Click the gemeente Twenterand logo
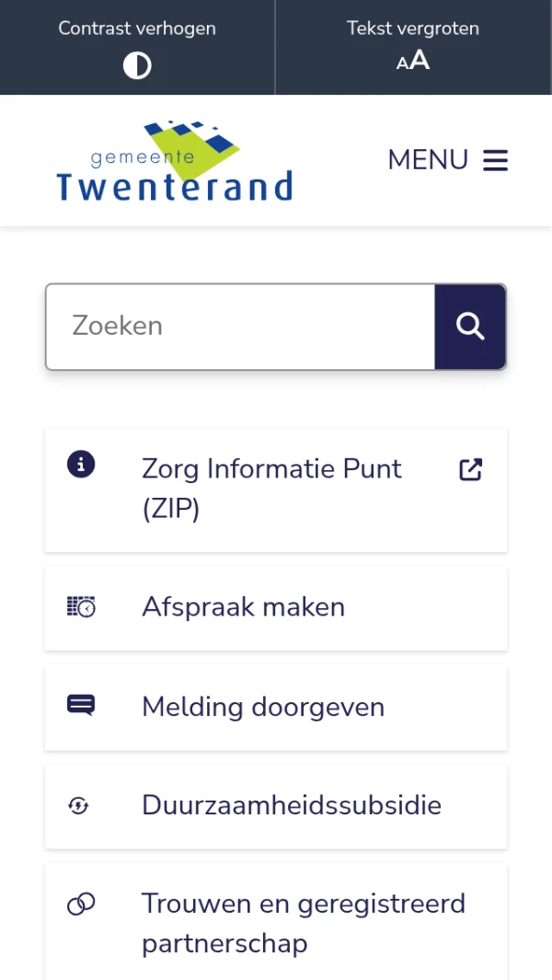The image size is (552, 980). [174, 162]
